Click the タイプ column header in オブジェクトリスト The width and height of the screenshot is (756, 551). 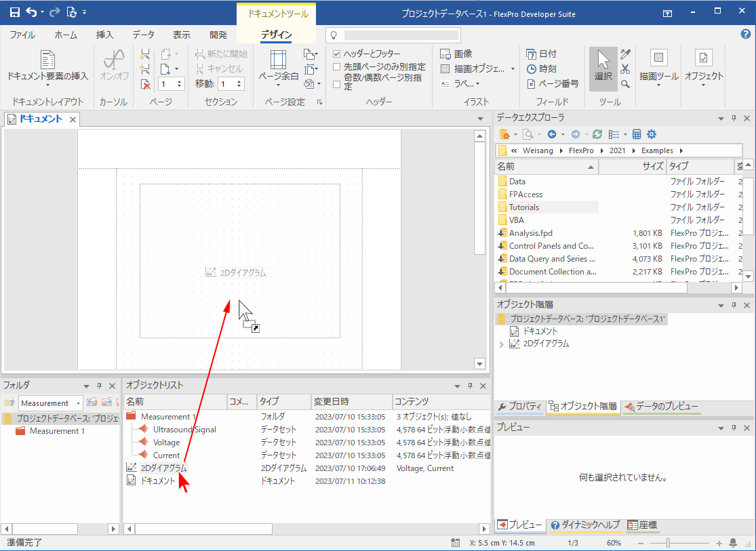(283, 402)
